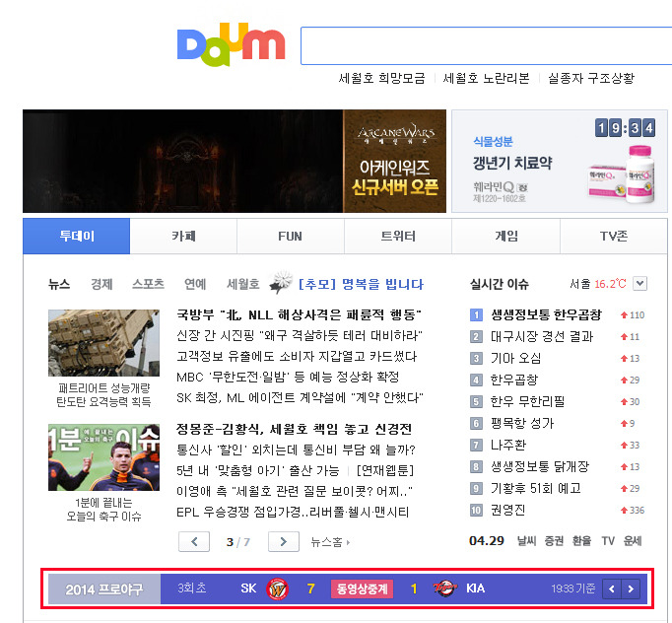672x623 pixels.
Task: Select the 스포츠 news category
Action: pyautogui.click(x=148, y=284)
